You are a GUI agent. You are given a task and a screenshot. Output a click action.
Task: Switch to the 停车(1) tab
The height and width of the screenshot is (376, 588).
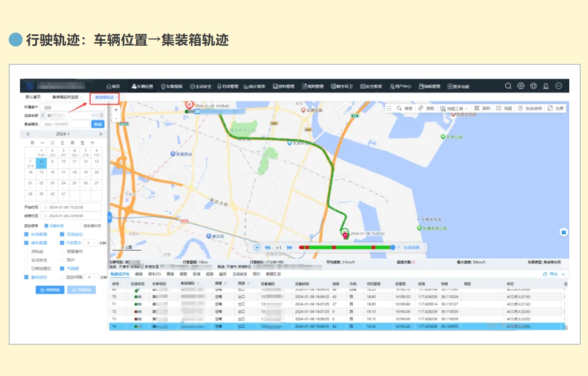pos(155,274)
